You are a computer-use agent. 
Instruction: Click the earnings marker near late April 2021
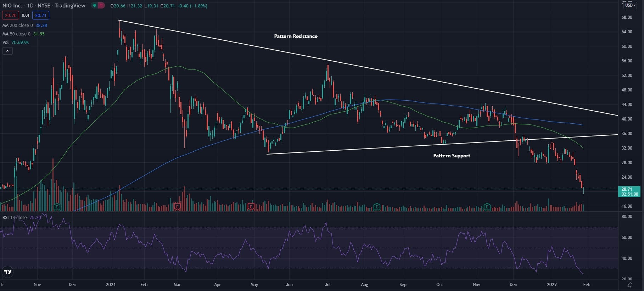click(x=251, y=206)
